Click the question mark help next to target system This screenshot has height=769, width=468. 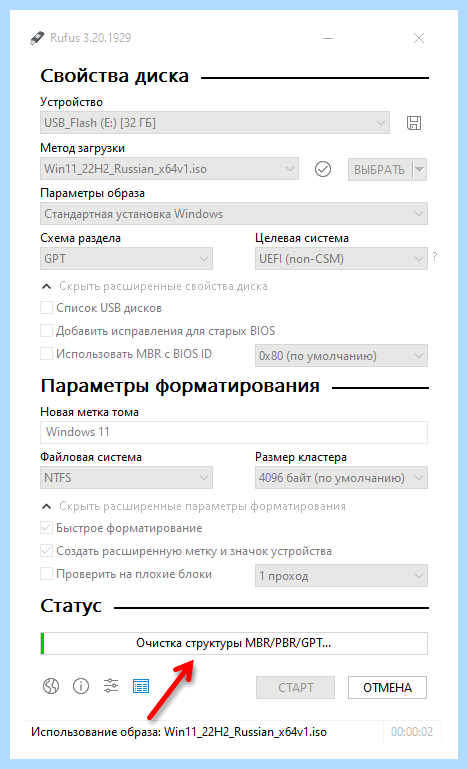435,256
